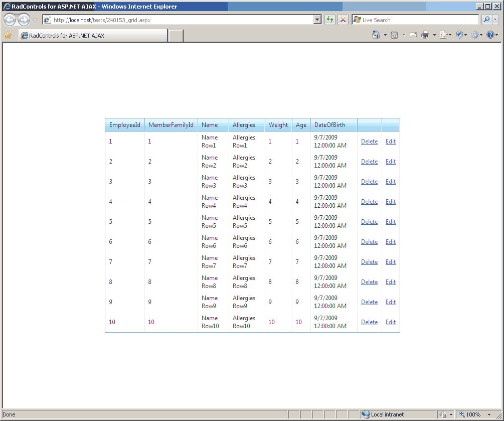Expand the zoom level dropdown arrow
The image size is (504, 421).
[x=489, y=414]
